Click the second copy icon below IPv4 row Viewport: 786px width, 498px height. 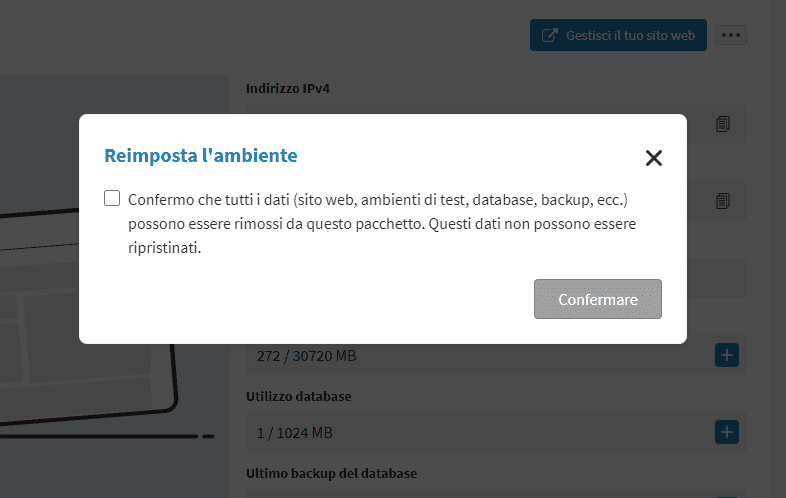(723, 201)
